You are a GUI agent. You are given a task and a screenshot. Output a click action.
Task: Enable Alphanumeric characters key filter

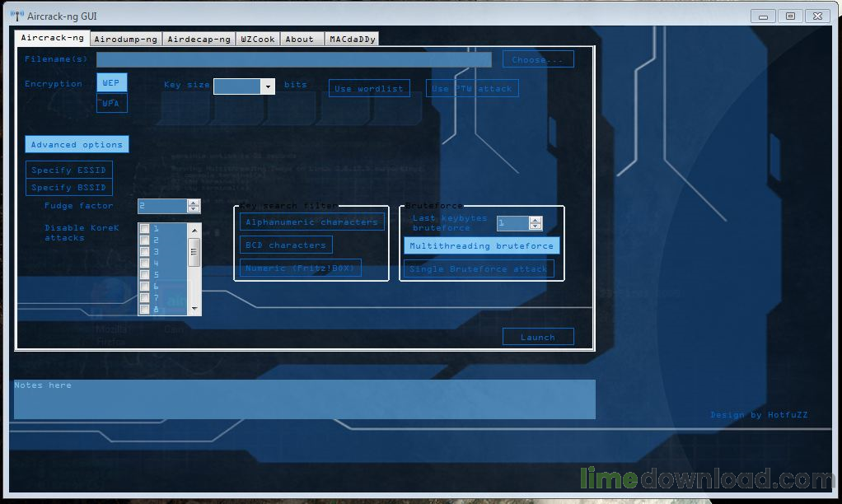[311, 222]
